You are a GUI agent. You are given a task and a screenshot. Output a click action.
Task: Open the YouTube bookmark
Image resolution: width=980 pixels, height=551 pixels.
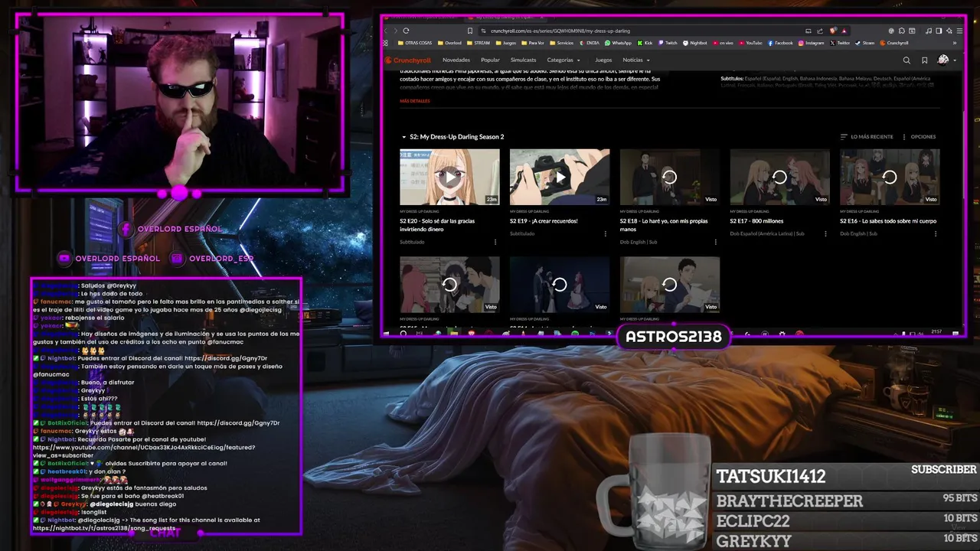750,43
